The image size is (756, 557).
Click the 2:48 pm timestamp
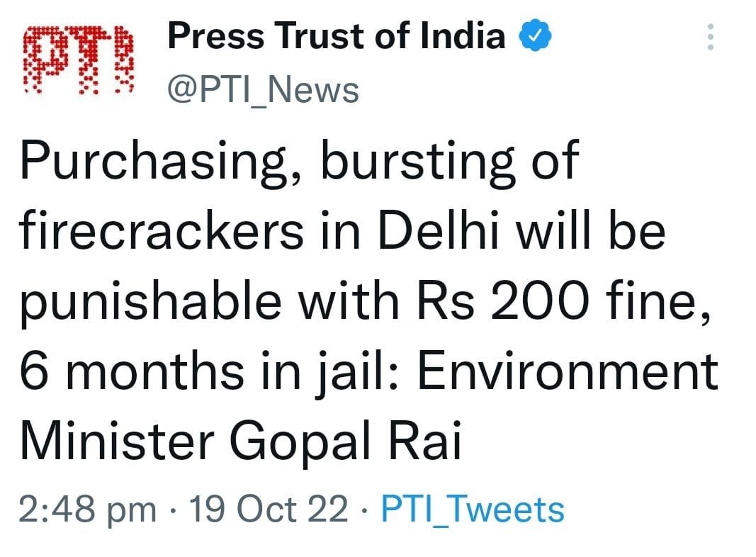tap(88, 510)
